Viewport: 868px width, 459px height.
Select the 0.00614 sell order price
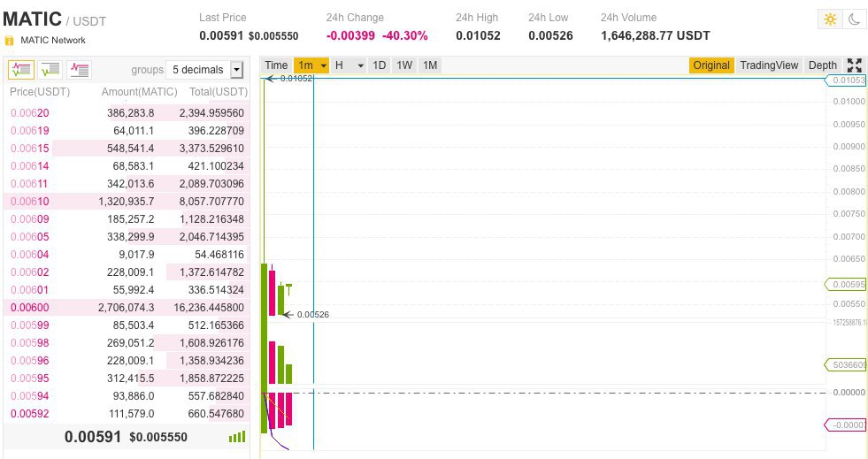coord(30,166)
